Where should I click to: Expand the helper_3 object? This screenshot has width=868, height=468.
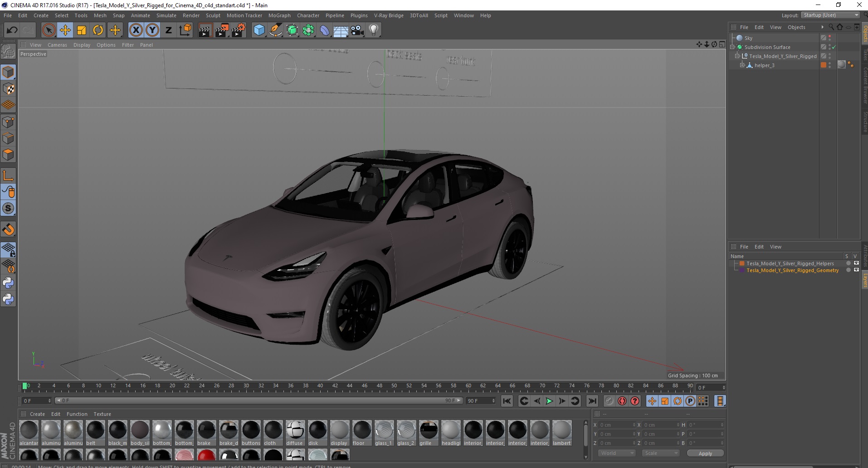coord(742,65)
